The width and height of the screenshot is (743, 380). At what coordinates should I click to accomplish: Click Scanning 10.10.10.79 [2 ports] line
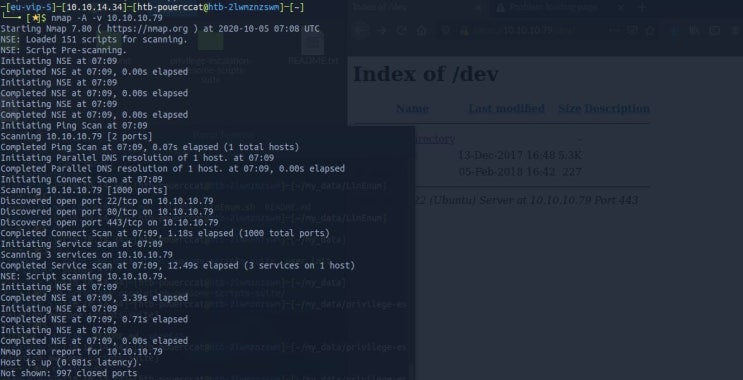(77, 136)
